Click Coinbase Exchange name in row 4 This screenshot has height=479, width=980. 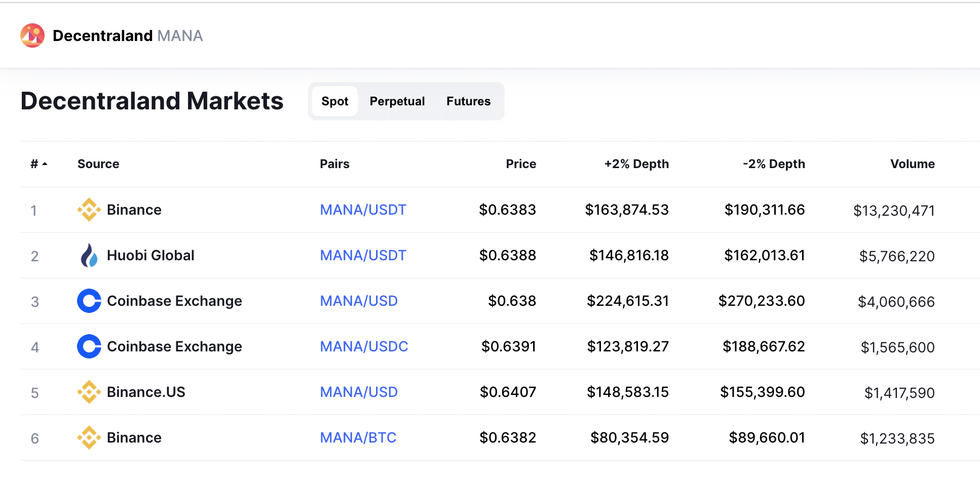(174, 346)
